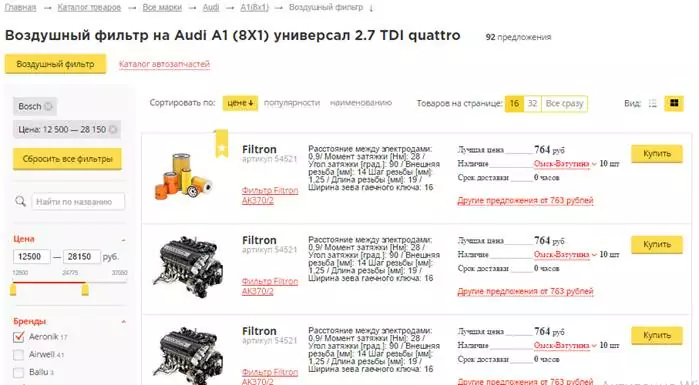Click the search magnifier icon

tap(21, 201)
